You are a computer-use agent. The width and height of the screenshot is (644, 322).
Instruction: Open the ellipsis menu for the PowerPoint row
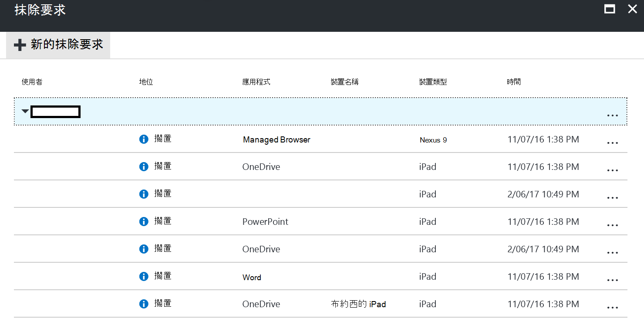pos(612,225)
